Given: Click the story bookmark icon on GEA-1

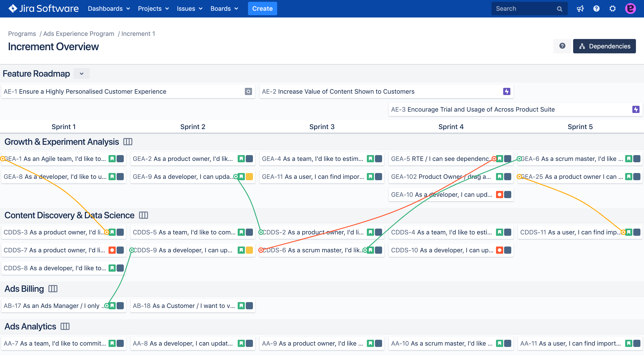Looking at the screenshot, I should point(112,158).
